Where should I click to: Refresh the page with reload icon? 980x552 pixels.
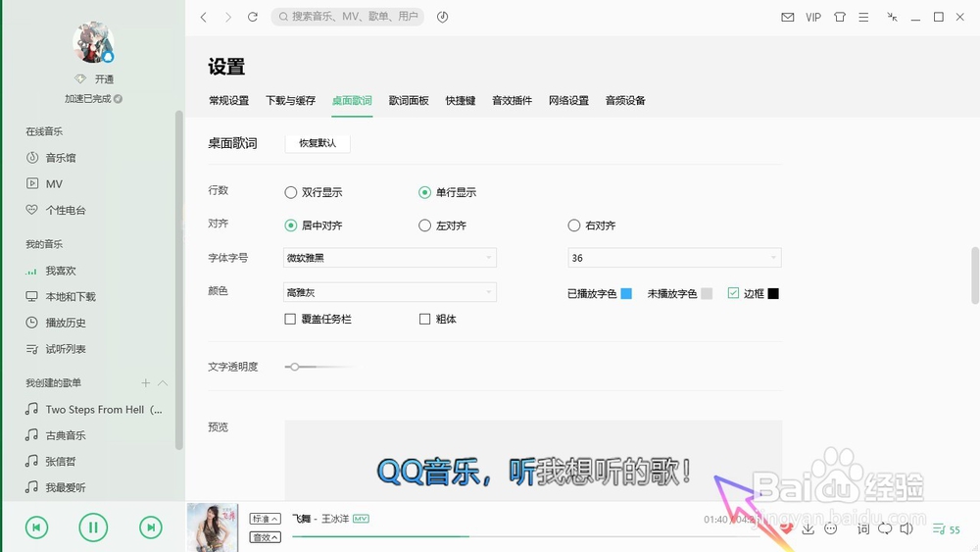coord(253,17)
